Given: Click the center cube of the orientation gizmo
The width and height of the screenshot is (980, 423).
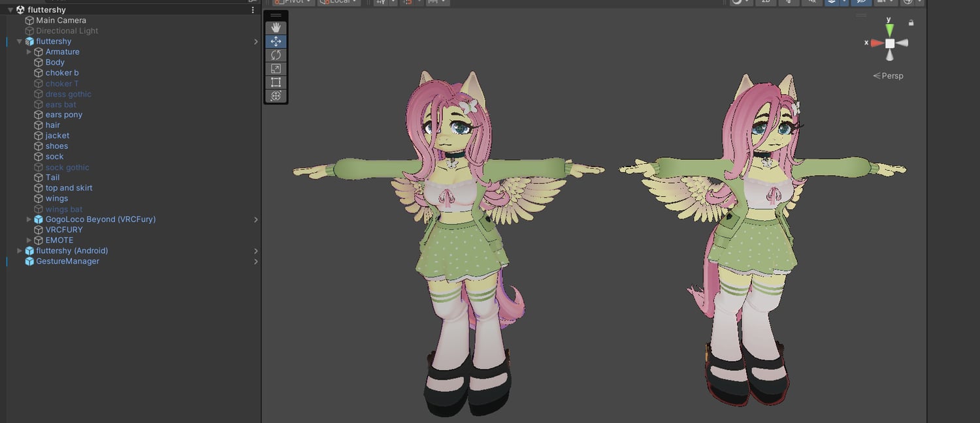Looking at the screenshot, I should pyautogui.click(x=890, y=43).
